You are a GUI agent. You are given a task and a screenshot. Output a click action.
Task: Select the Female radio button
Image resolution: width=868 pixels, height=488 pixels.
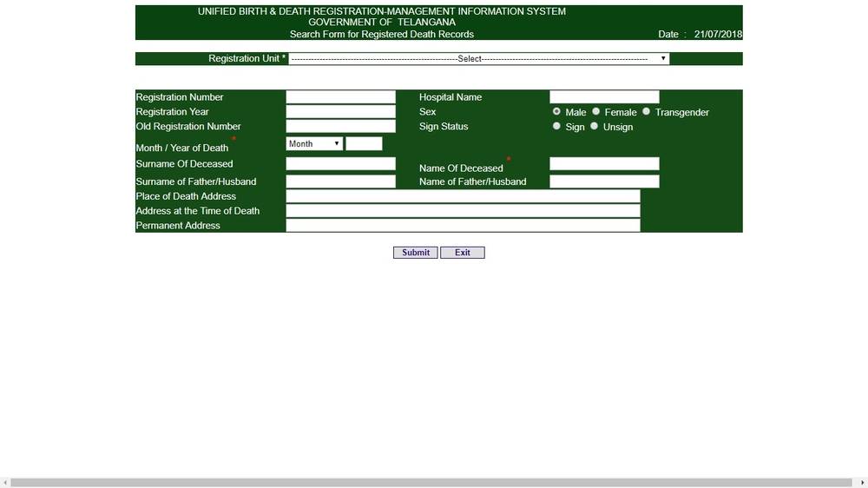point(595,112)
